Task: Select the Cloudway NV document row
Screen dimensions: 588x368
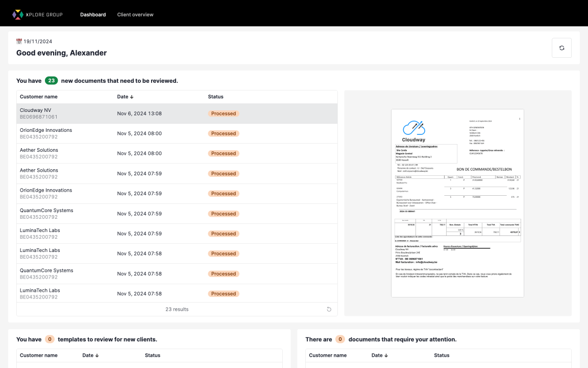Action: click(x=177, y=113)
